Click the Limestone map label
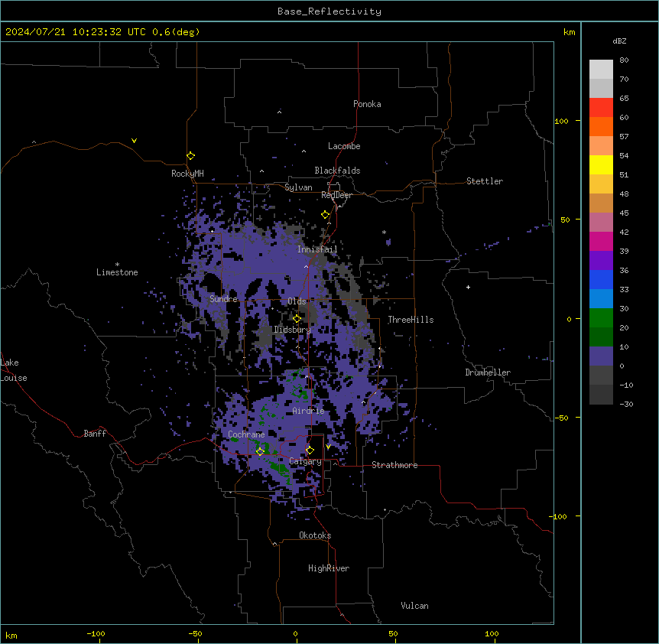 coord(117,272)
